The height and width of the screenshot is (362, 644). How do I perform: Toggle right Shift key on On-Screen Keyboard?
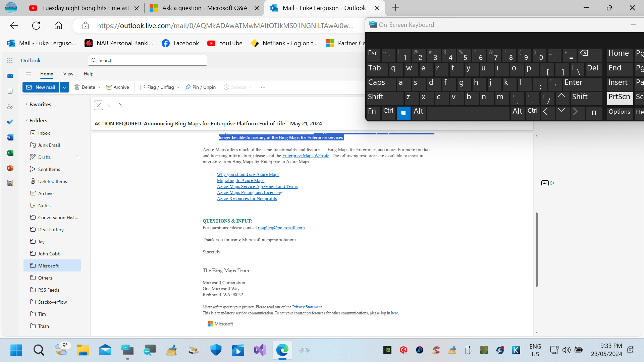pyautogui.click(x=587, y=98)
